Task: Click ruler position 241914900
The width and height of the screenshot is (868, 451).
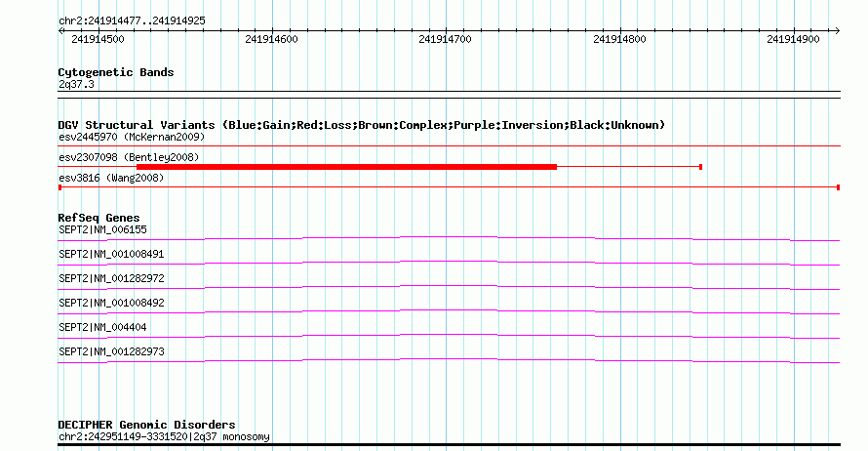Action: point(793,39)
